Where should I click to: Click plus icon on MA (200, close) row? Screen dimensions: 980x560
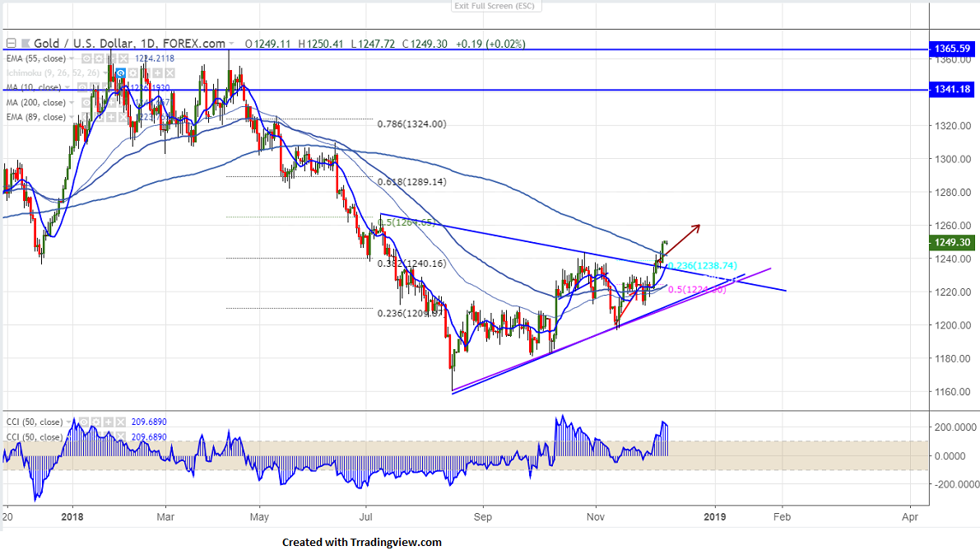(x=111, y=103)
